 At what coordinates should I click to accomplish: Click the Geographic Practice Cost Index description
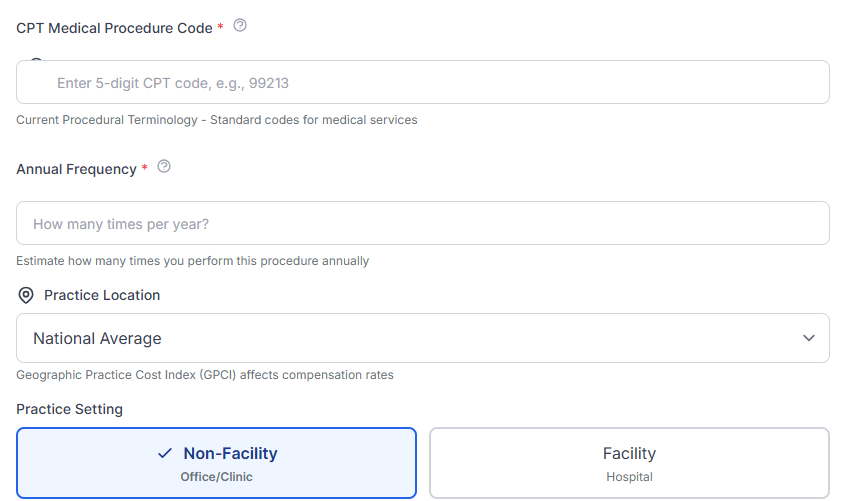tap(204, 375)
